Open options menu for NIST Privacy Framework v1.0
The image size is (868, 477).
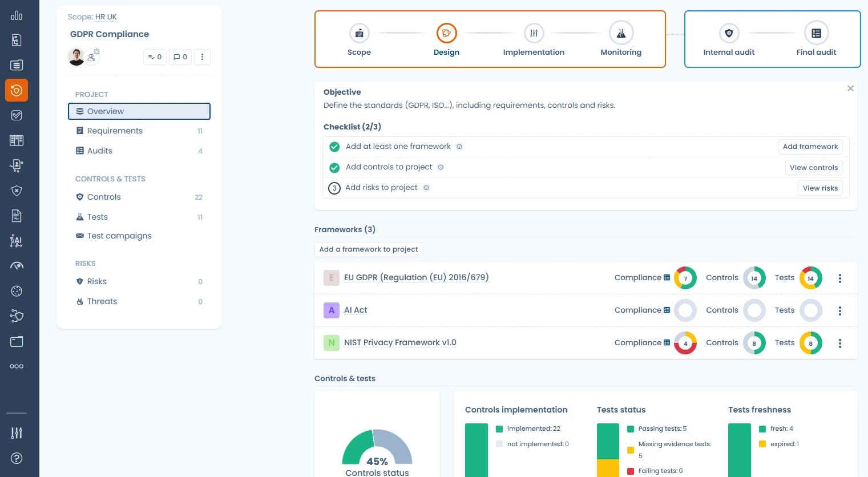click(840, 343)
